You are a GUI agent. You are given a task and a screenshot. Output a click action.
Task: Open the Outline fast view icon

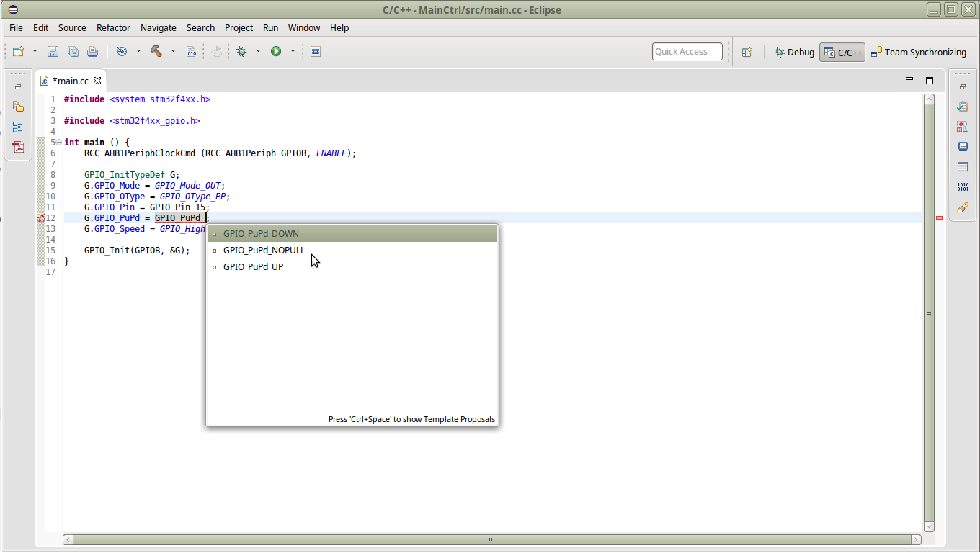pyautogui.click(x=18, y=127)
